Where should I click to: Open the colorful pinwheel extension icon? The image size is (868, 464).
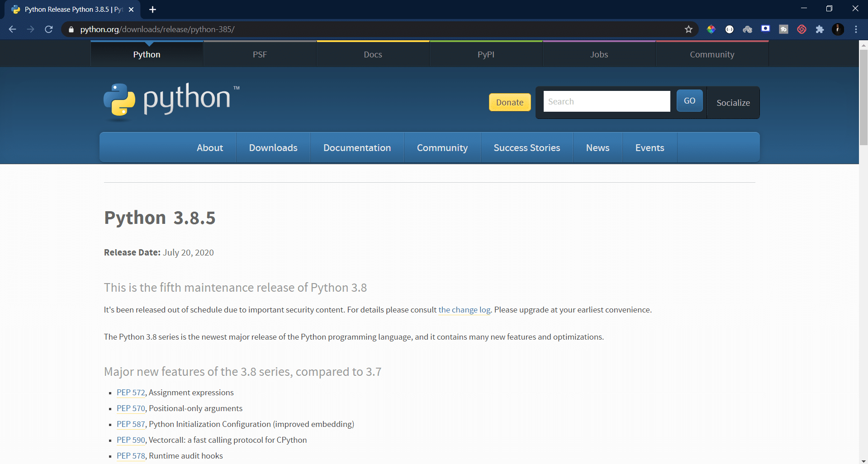tap(711, 29)
